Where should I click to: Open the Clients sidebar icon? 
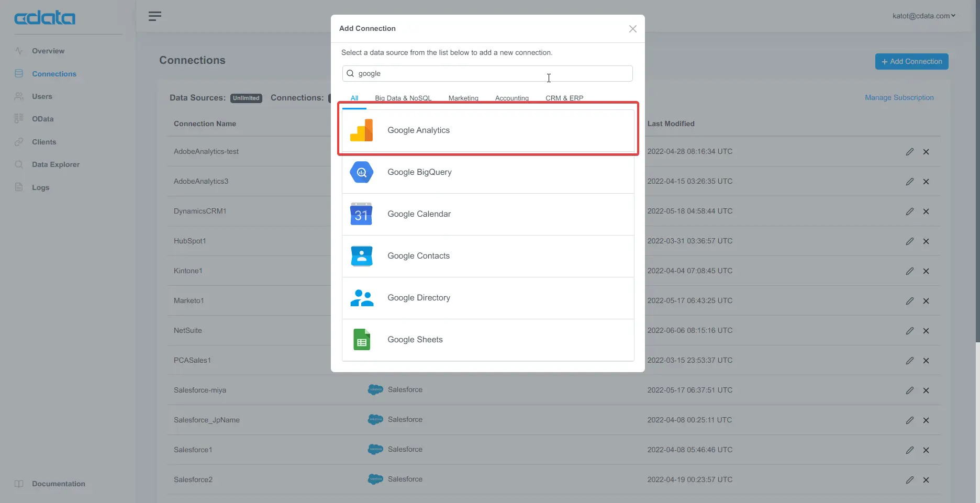19,142
